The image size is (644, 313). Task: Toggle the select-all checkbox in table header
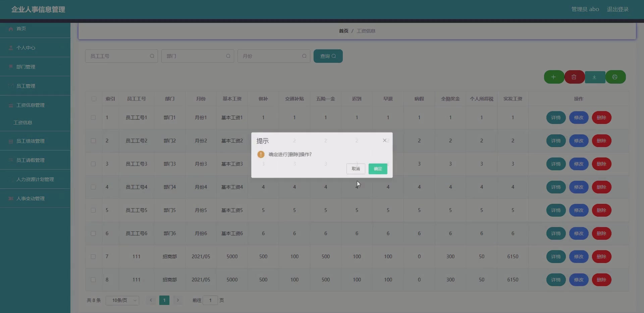point(94,99)
